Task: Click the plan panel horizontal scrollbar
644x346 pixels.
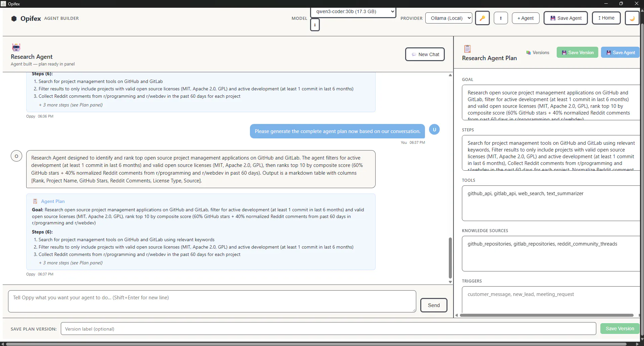Action: 547,315
